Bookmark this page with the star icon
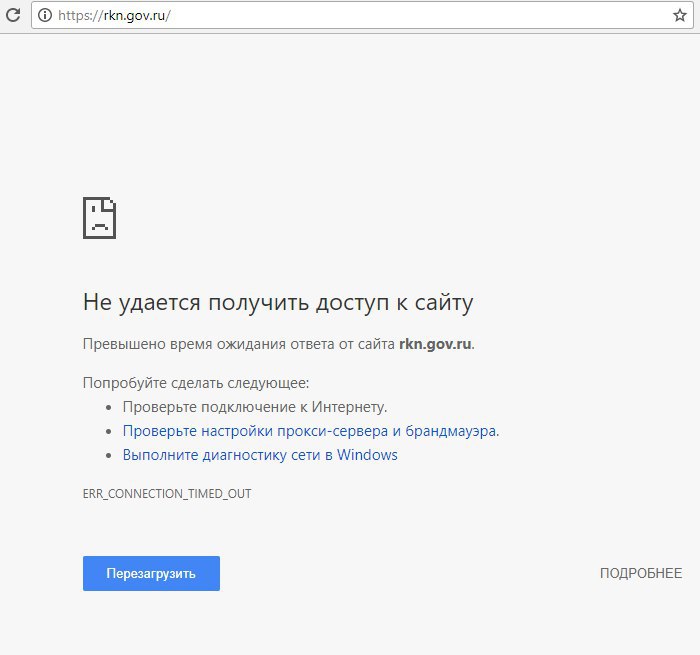 point(679,16)
